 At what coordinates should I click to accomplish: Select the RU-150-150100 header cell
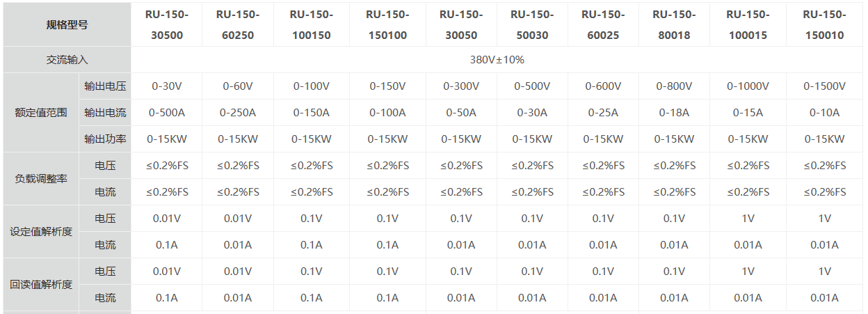pyautogui.click(x=387, y=24)
